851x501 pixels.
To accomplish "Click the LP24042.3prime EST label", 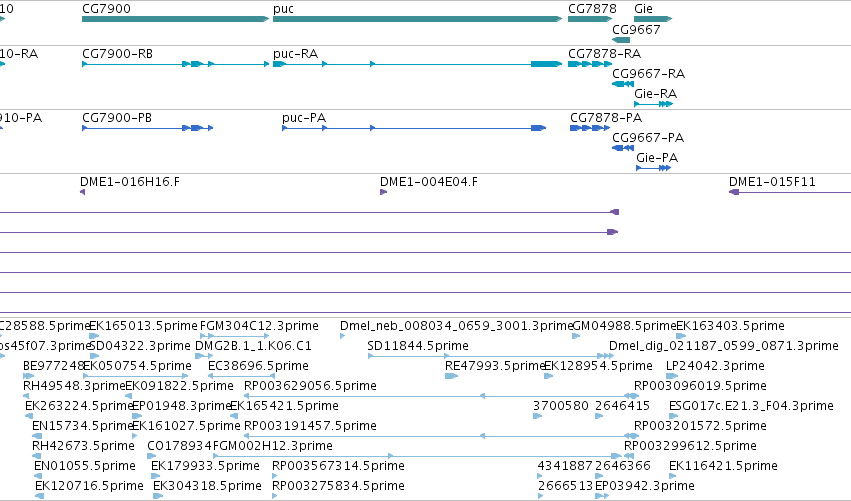I will pyautogui.click(x=715, y=366).
